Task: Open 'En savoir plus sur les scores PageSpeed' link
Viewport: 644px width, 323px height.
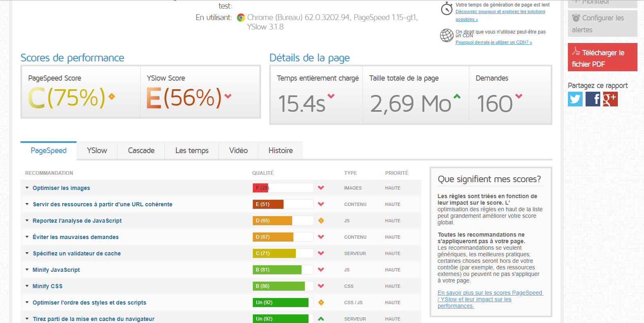Action: point(491,299)
